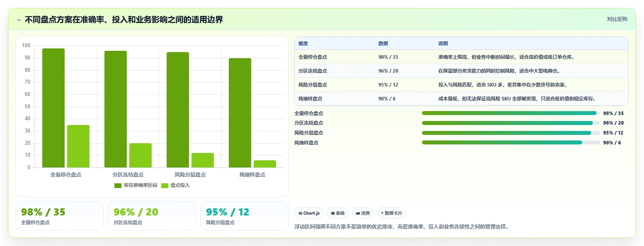This screenshot has height=246, width=644.
Task: Click the 98% / 35 table cell
Action: [x=388, y=57]
